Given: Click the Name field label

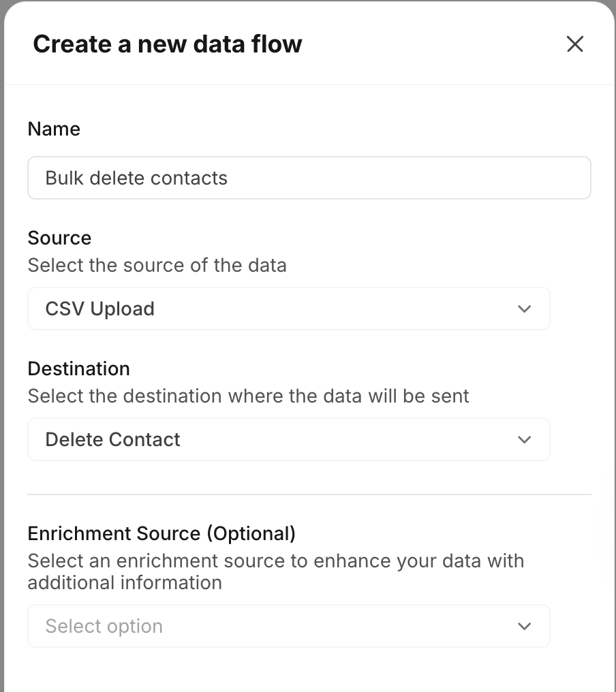Looking at the screenshot, I should (x=54, y=129).
